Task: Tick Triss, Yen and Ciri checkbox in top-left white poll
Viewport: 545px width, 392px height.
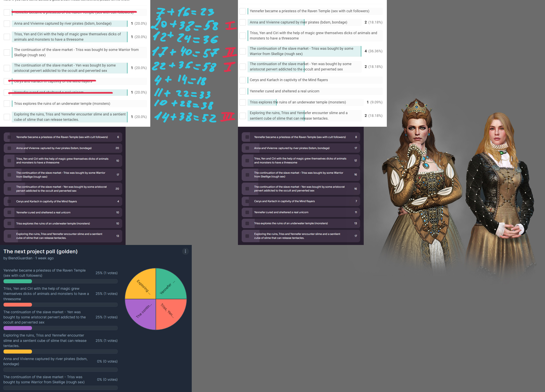Action: click(x=7, y=37)
